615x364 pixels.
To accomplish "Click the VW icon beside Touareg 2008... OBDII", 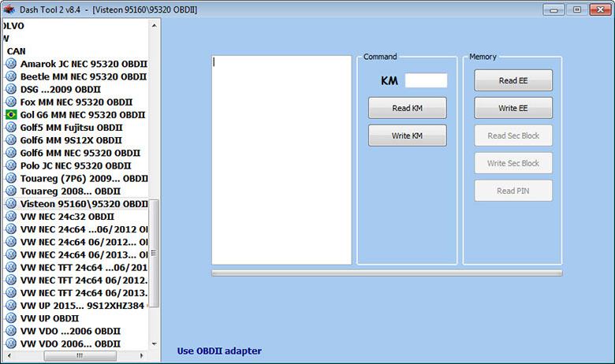I will [x=11, y=191].
